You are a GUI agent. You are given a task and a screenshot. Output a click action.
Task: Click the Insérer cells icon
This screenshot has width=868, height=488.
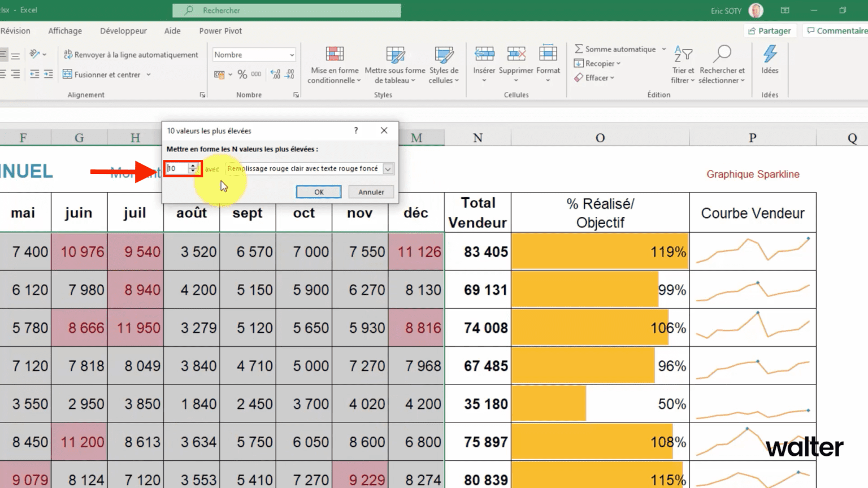(484, 54)
